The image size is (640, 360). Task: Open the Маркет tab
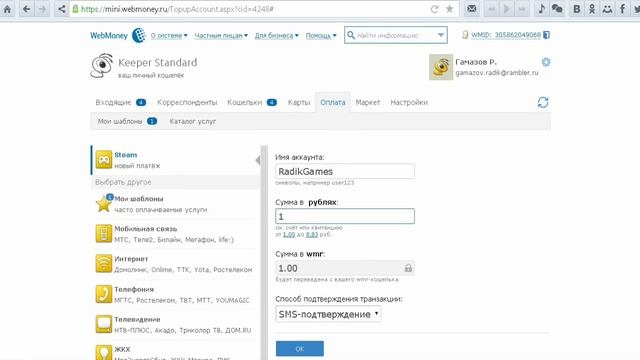368,102
